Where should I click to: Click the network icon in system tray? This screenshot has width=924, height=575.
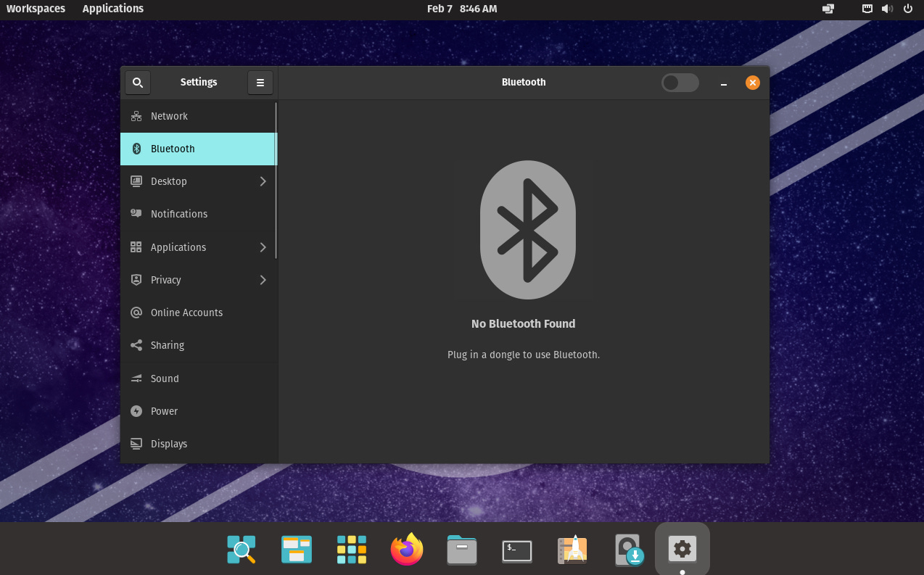tap(867, 9)
